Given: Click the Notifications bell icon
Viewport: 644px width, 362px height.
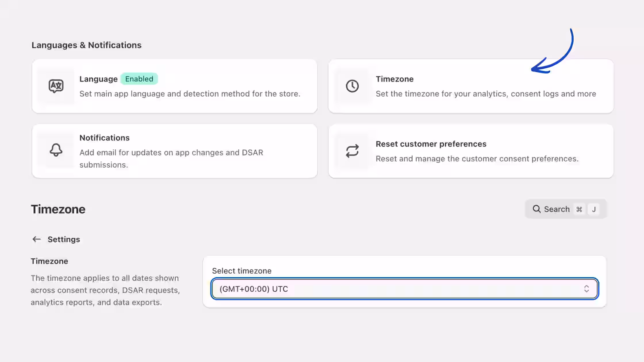Looking at the screenshot, I should pyautogui.click(x=56, y=150).
